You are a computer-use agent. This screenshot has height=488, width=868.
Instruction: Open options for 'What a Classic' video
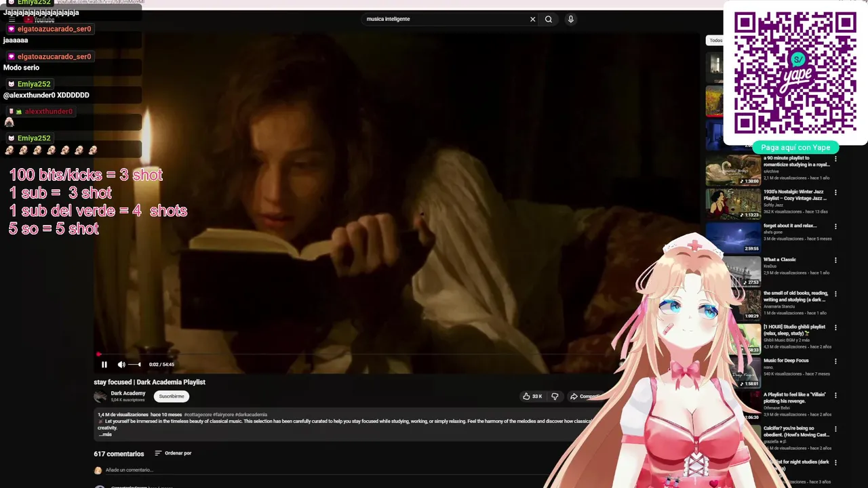(835, 260)
